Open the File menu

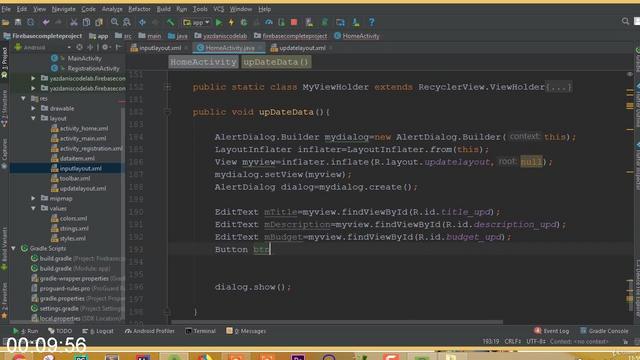click(x=6, y=9)
